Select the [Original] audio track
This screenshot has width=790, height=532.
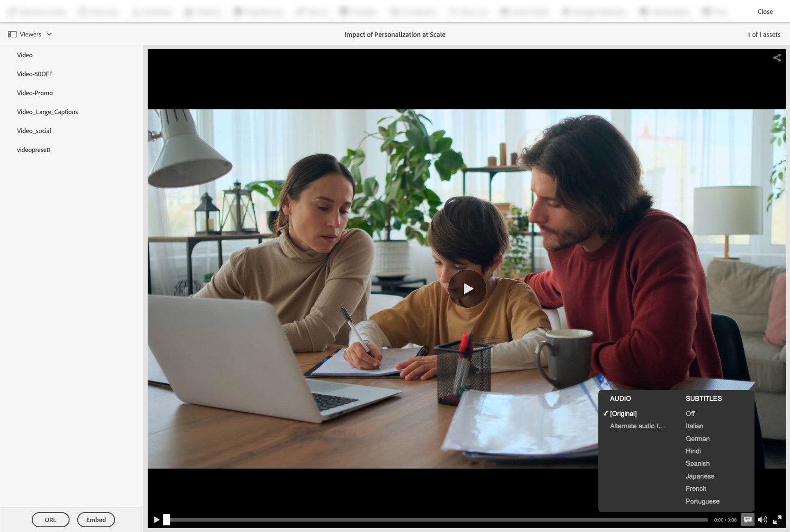point(623,414)
